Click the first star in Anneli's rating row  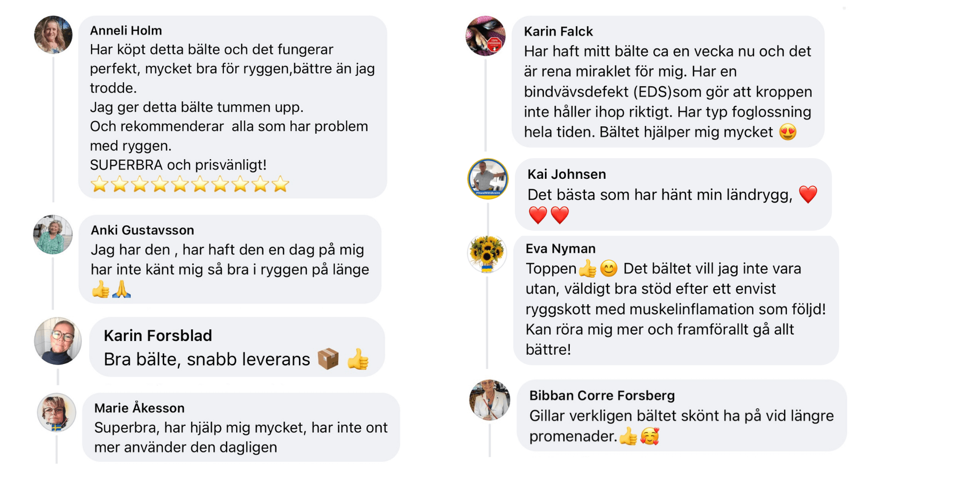[99, 184]
